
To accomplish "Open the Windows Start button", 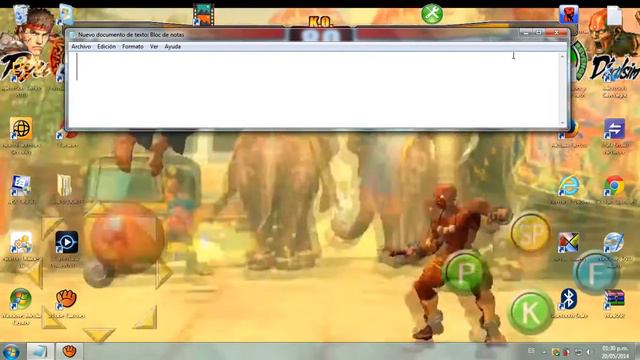I will (x=11, y=352).
